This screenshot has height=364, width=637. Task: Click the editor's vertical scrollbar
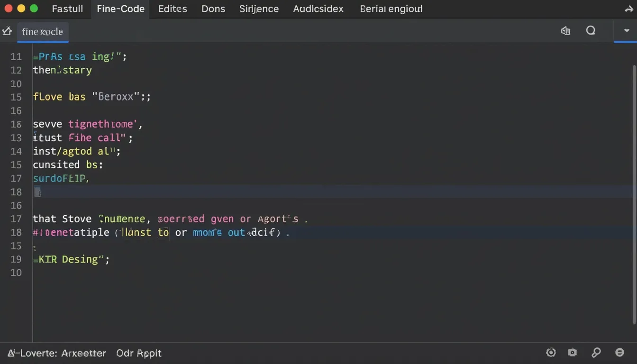tap(634, 190)
